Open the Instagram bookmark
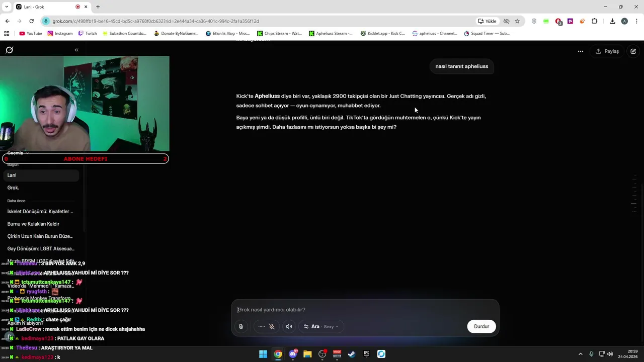Viewport: 644px width, 362px height. 60,34
